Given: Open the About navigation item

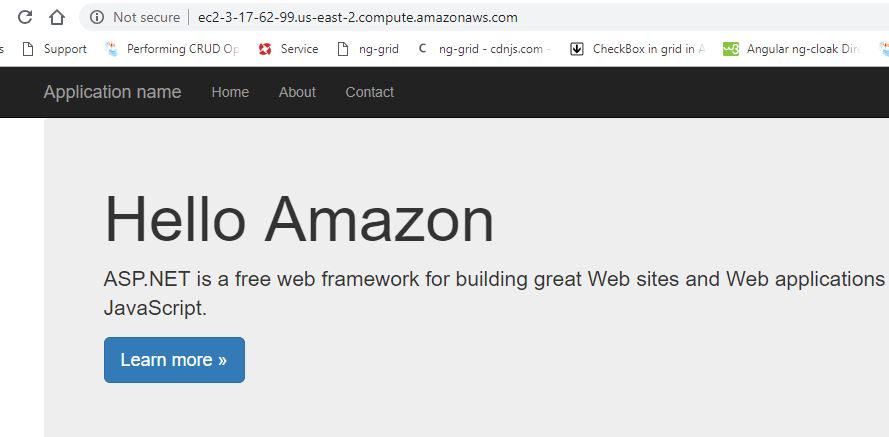Looking at the screenshot, I should point(297,92).
